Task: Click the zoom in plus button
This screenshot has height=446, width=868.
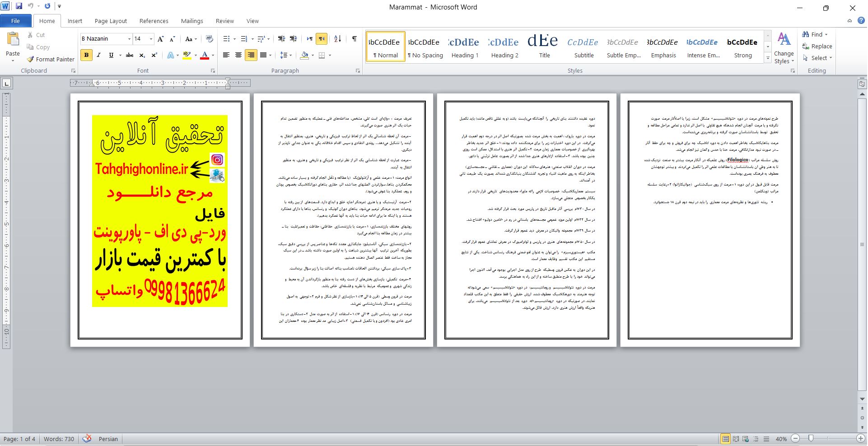Action: click(861, 438)
